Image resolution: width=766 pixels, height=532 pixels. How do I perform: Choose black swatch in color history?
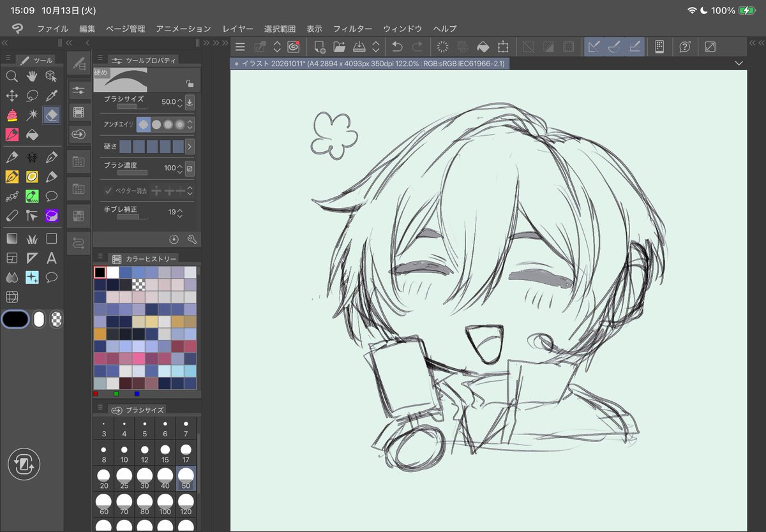pos(100,272)
